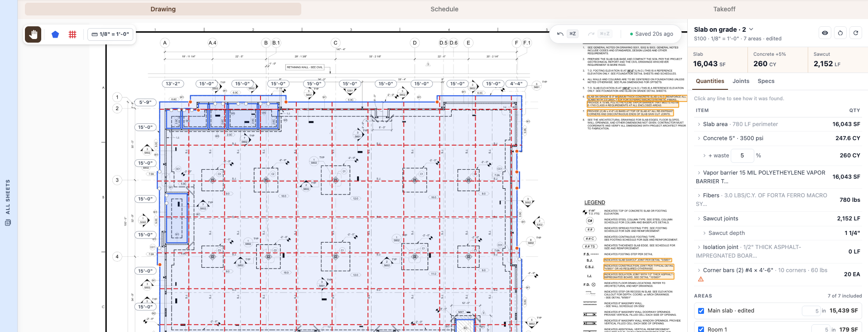868x332 pixels.
Task: Select the blue polygon area tool
Action: tap(55, 34)
